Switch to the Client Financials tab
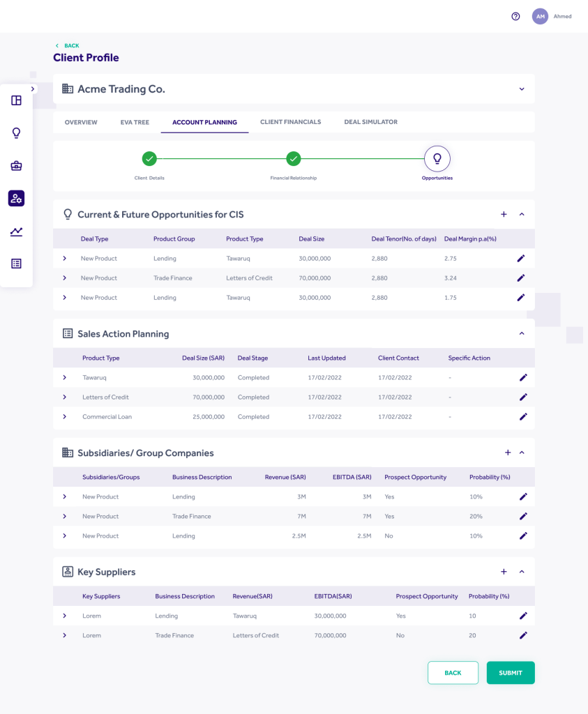This screenshot has height=714, width=588. (290, 122)
